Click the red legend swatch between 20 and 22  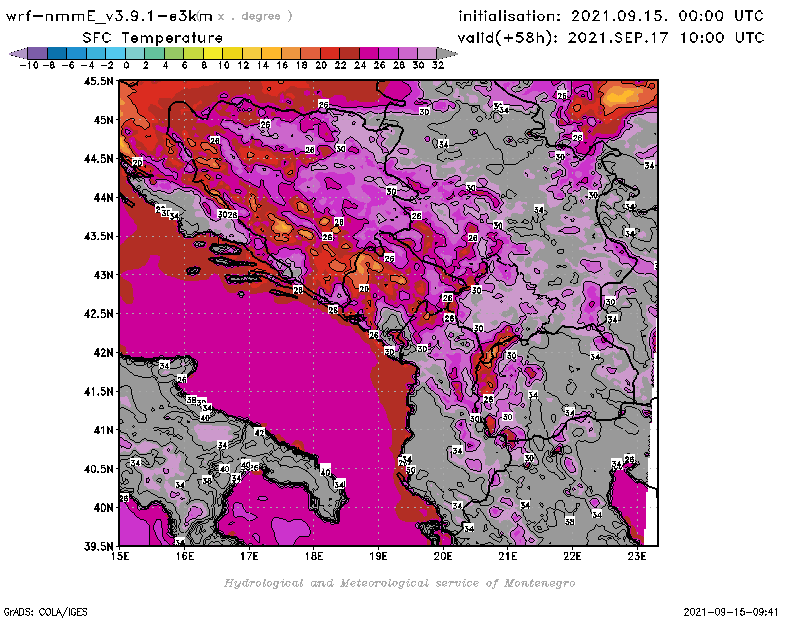coord(330,53)
